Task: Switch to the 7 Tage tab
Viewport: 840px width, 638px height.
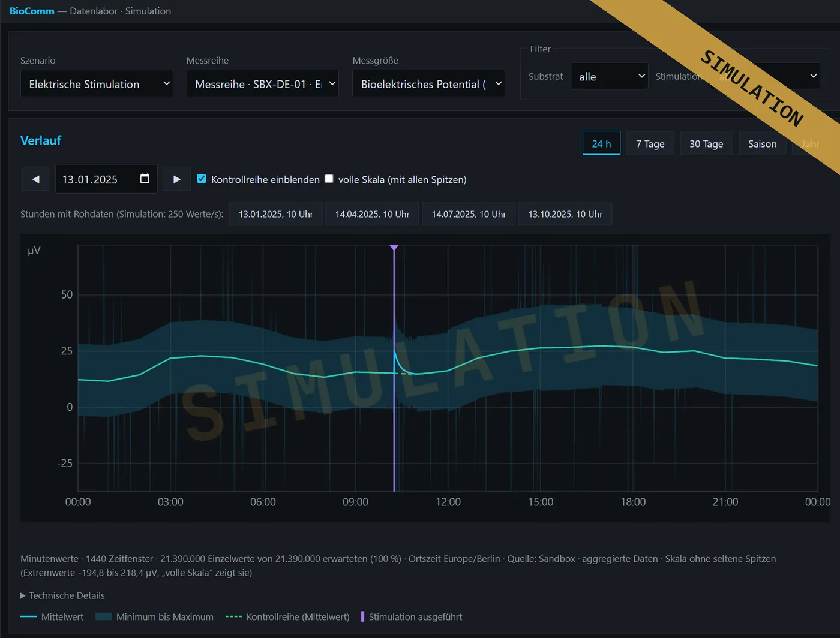Action: [x=650, y=143]
